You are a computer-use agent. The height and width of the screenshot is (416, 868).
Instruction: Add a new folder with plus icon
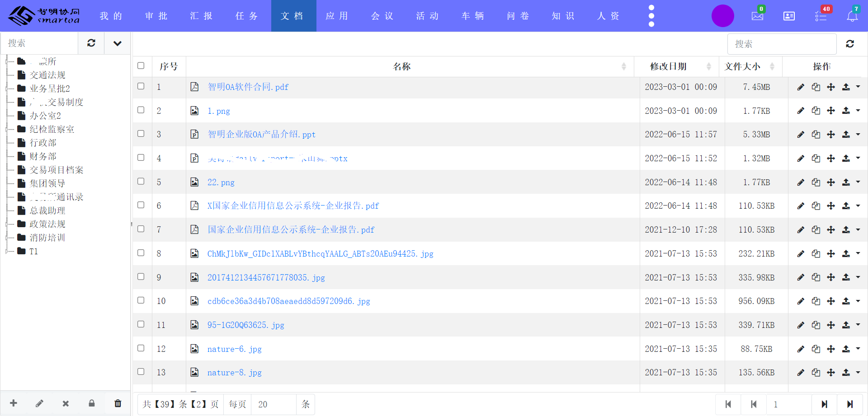click(14, 403)
